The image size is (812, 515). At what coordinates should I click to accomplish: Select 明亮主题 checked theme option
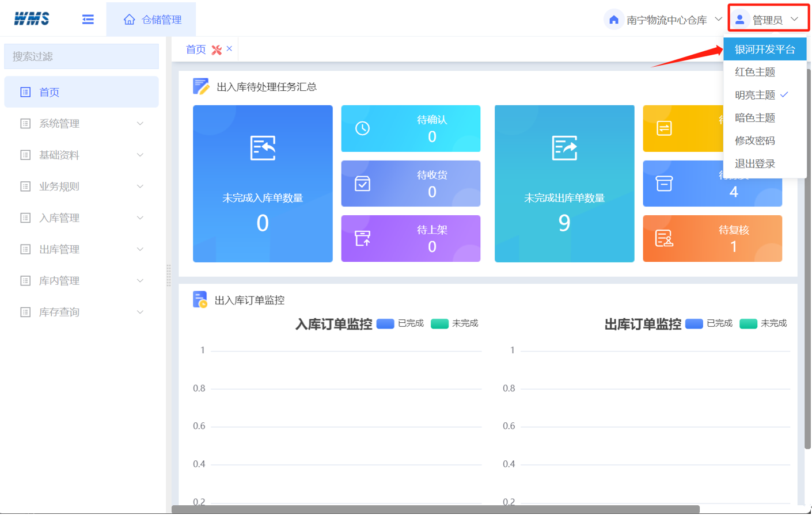(x=755, y=95)
